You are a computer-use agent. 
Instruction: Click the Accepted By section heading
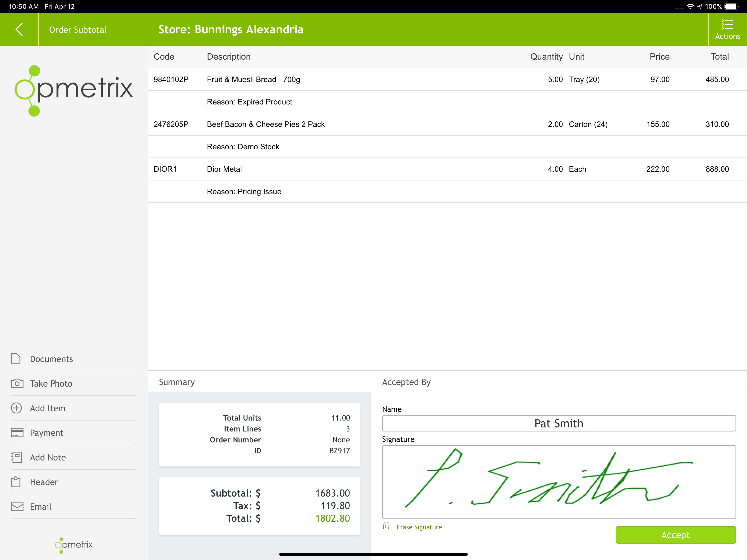[406, 382]
